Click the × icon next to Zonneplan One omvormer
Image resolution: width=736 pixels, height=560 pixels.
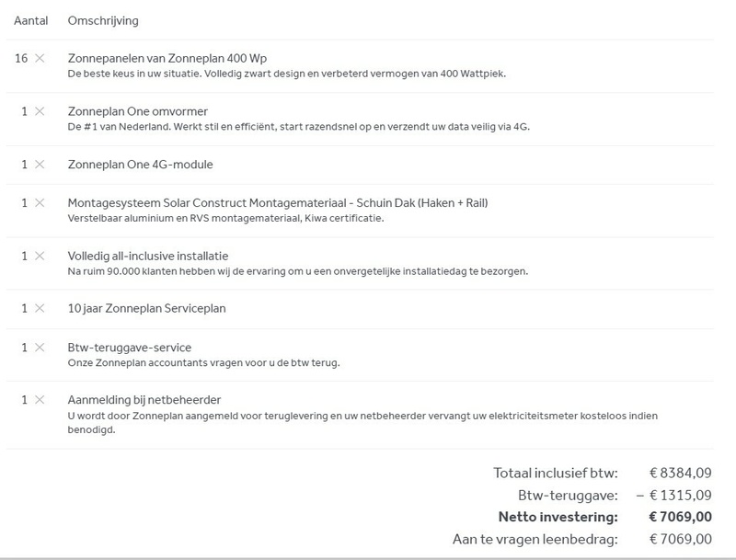point(39,111)
